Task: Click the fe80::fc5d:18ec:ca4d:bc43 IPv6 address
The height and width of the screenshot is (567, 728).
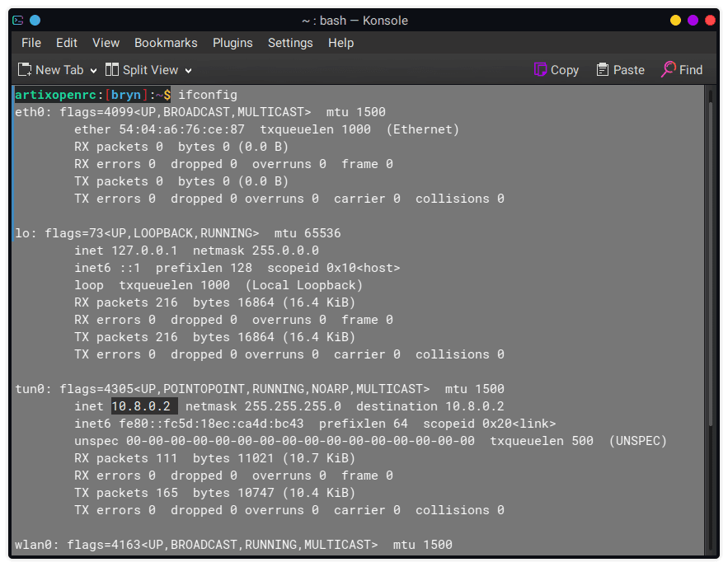Action: point(211,424)
